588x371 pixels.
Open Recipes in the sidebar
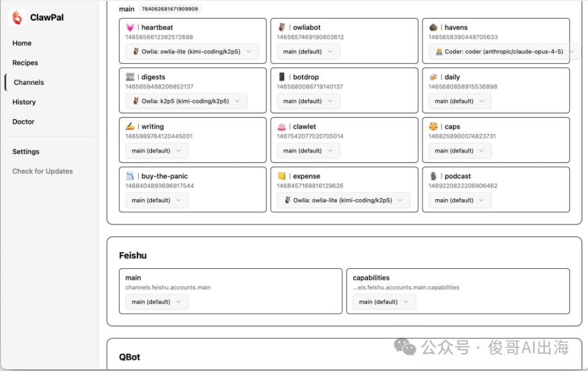click(x=26, y=63)
